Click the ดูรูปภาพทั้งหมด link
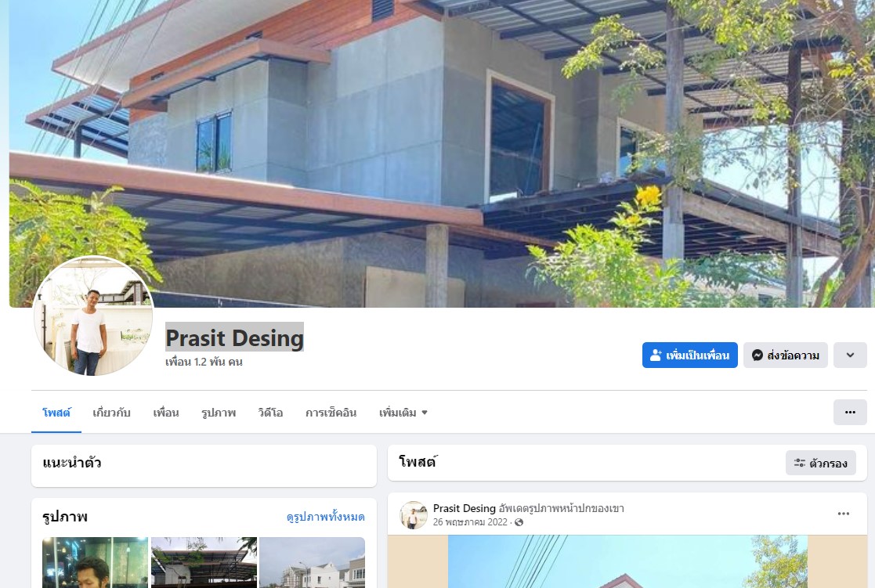This screenshot has width=875, height=588. (325, 518)
